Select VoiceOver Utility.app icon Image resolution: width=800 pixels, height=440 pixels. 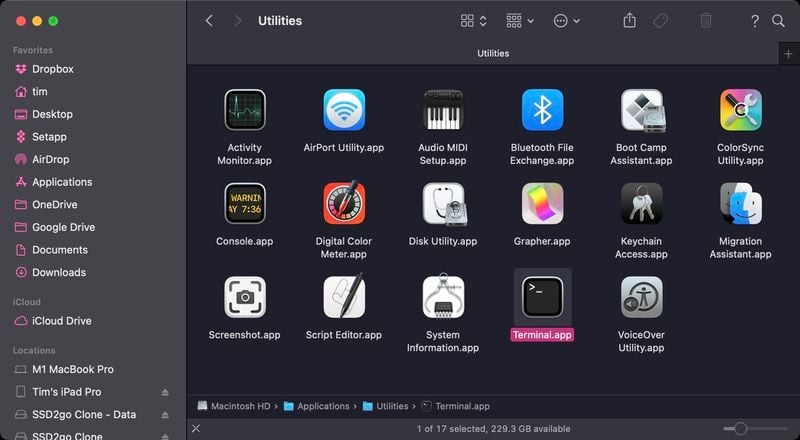(x=641, y=297)
